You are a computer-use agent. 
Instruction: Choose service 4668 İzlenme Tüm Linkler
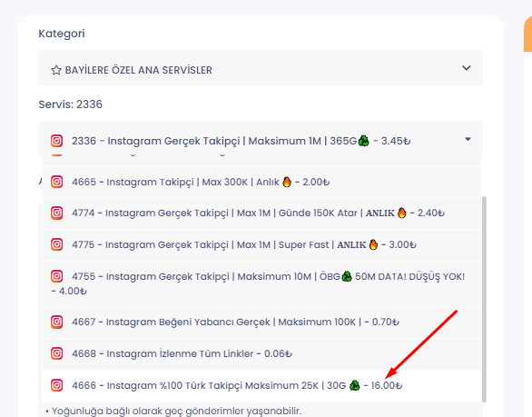[x=261, y=353]
